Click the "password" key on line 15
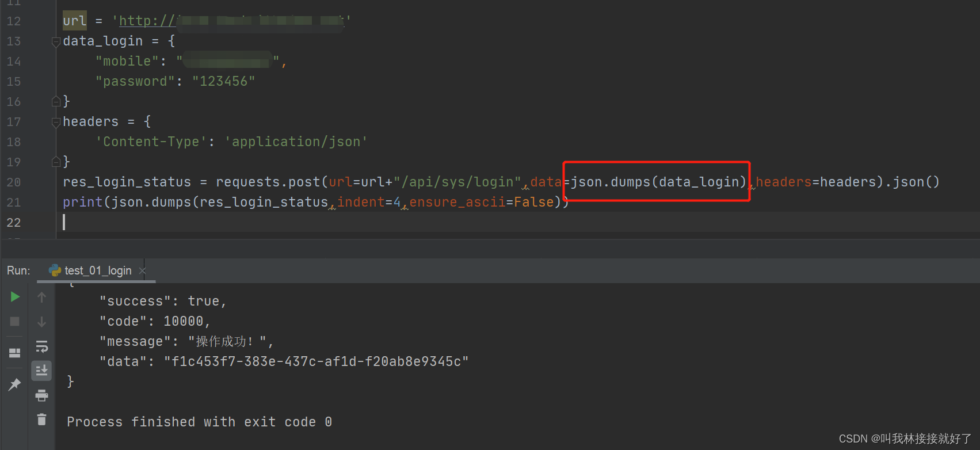Image resolution: width=980 pixels, height=450 pixels. (x=135, y=81)
